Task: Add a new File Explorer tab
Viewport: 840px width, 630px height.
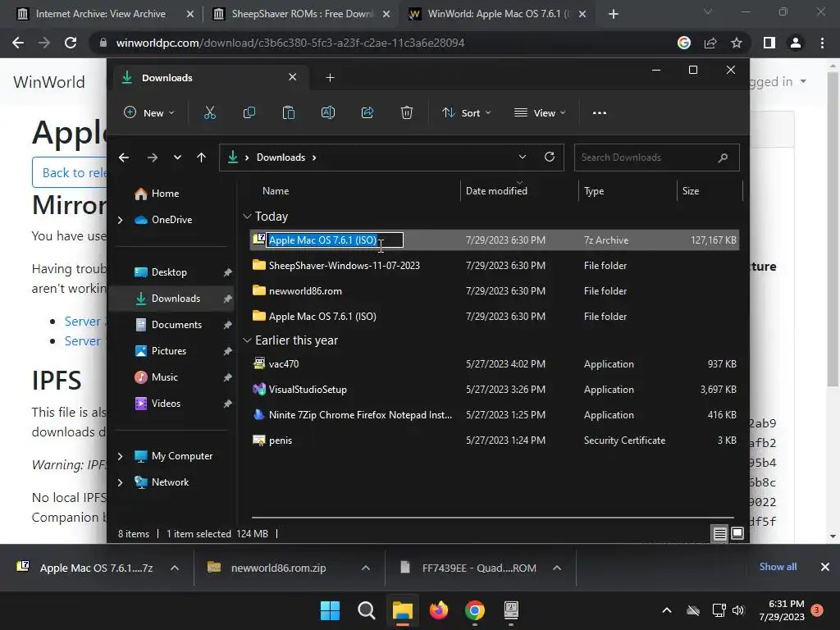Action: coord(330,78)
